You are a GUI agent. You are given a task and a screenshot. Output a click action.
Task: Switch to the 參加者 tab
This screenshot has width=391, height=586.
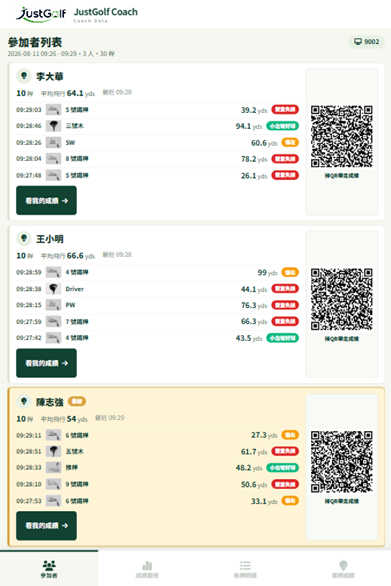pos(49,568)
